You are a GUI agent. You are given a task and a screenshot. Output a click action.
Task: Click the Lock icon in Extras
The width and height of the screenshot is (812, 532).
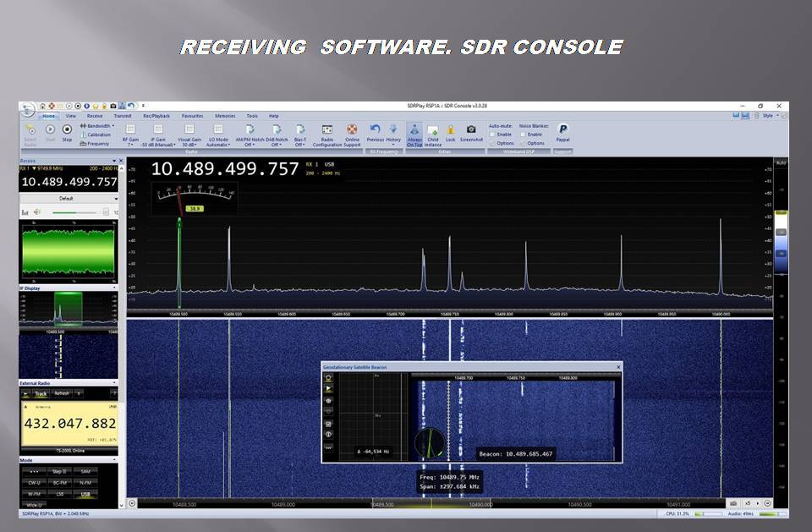pyautogui.click(x=451, y=133)
